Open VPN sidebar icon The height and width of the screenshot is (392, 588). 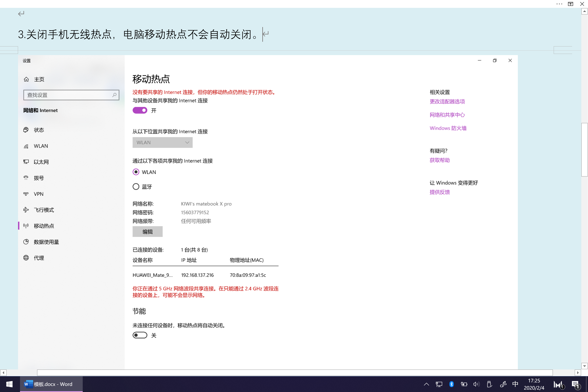(x=26, y=194)
